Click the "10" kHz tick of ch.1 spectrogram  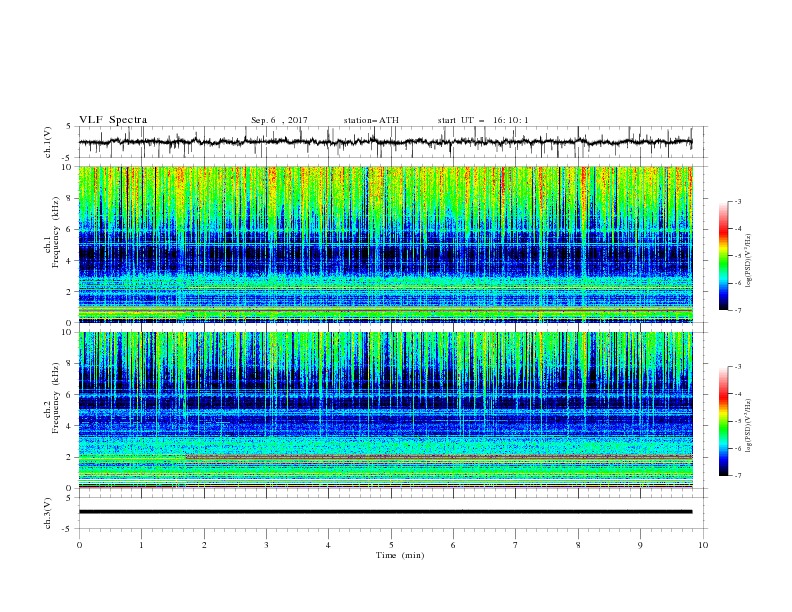pyautogui.click(x=68, y=167)
